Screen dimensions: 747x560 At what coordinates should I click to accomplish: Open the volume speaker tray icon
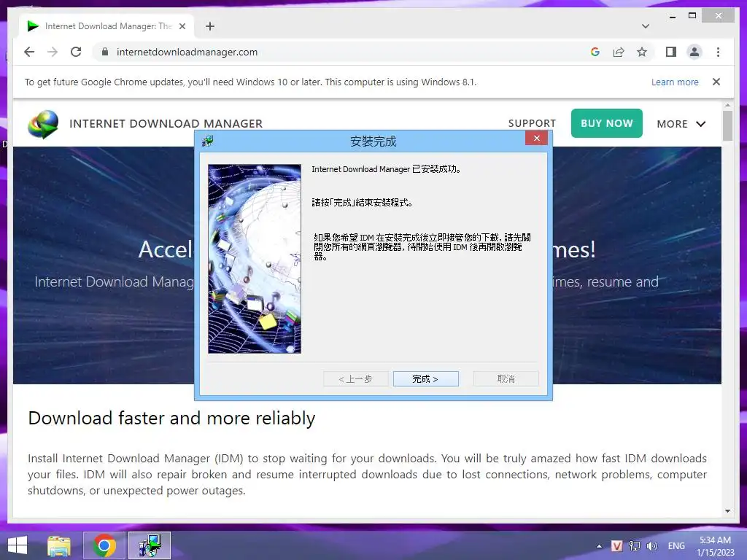(x=651, y=546)
